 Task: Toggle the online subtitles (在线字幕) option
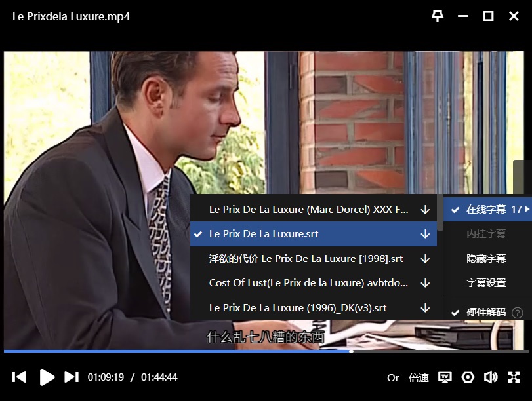485,210
